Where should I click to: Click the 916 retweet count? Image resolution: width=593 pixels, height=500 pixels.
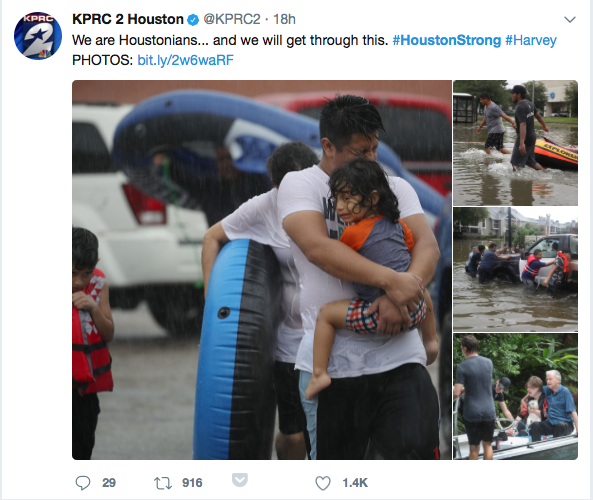point(192,483)
